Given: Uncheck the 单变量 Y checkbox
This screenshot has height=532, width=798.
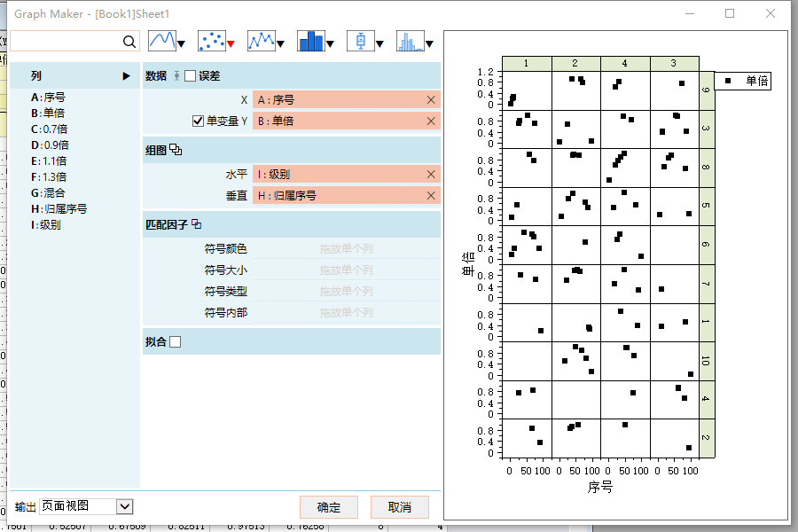Looking at the screenshot, I should 198,121.
